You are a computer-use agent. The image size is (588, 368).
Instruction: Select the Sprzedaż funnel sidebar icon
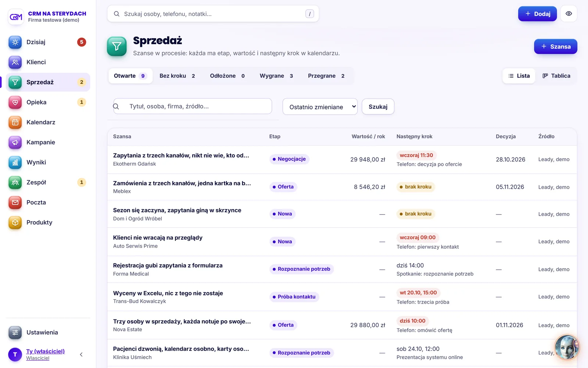15,82
